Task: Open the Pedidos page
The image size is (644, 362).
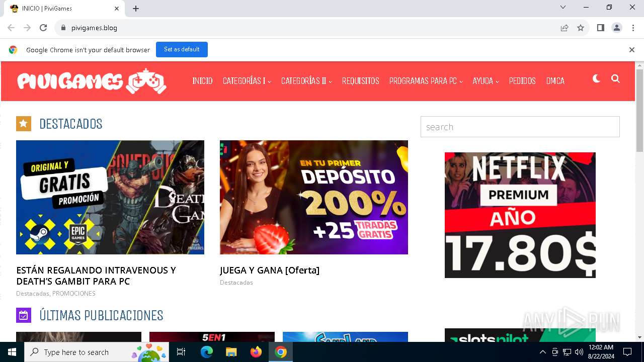Action: (522, 81)
